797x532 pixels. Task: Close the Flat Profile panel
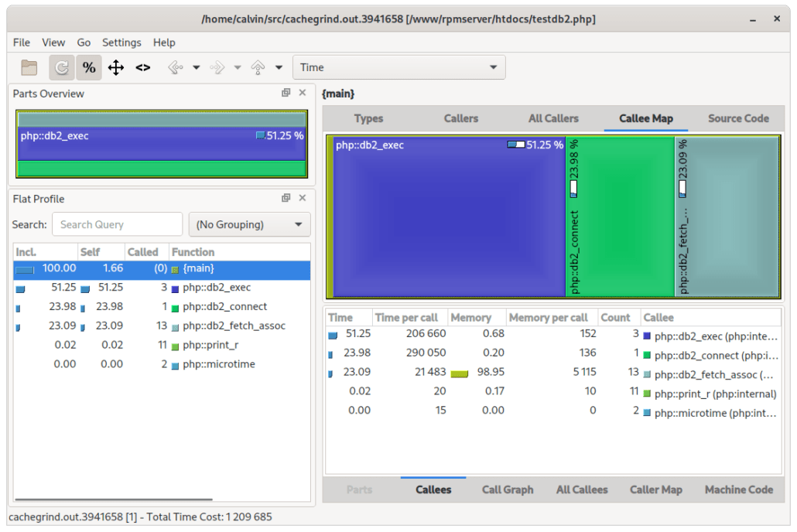(x=303, y=198)
